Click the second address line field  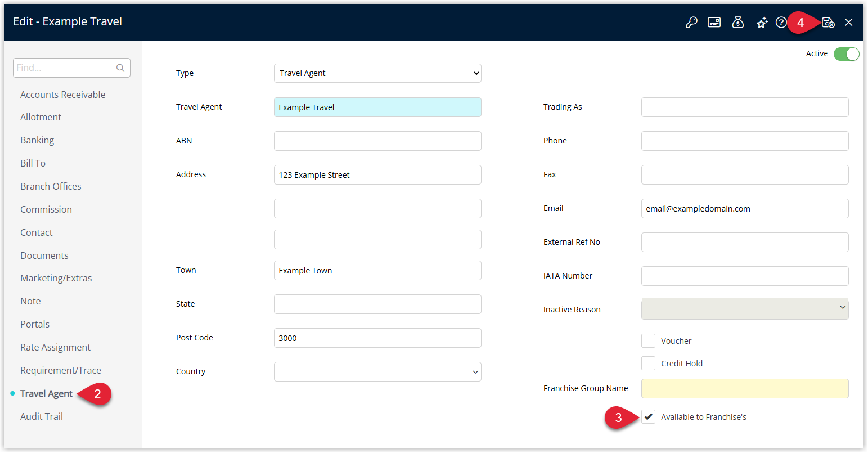pyautogui.click(x=377, y=209)
